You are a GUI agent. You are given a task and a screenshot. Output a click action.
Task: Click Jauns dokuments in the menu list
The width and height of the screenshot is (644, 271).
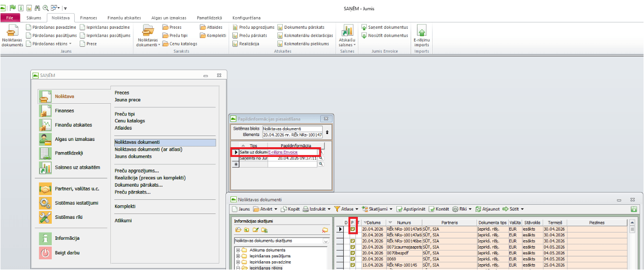[x=133, y=156]
